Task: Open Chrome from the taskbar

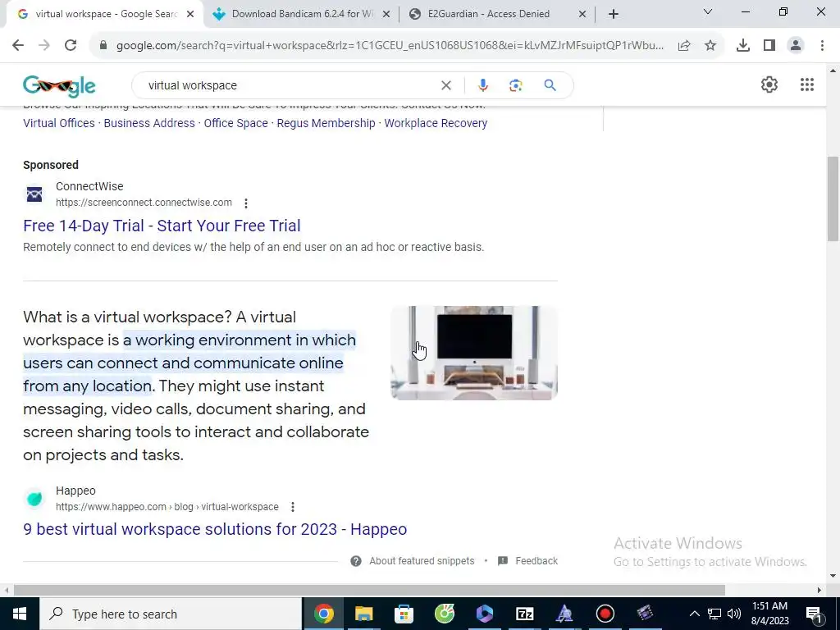Action: coord(323,614)
